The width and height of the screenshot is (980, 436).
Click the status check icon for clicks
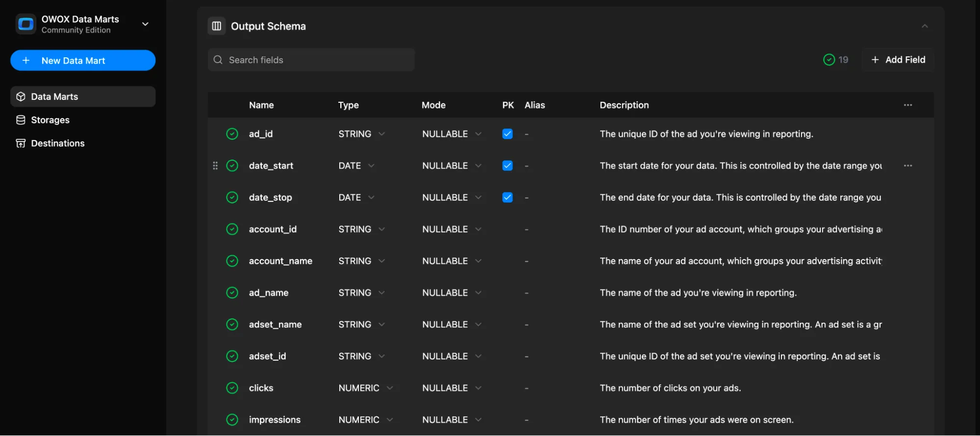(232, 388)
